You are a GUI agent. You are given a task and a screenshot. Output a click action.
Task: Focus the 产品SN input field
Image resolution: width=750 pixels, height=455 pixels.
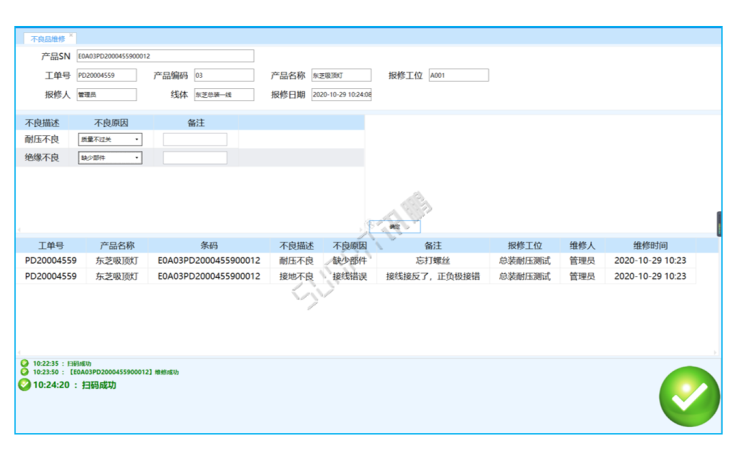[x=165, y=56]
